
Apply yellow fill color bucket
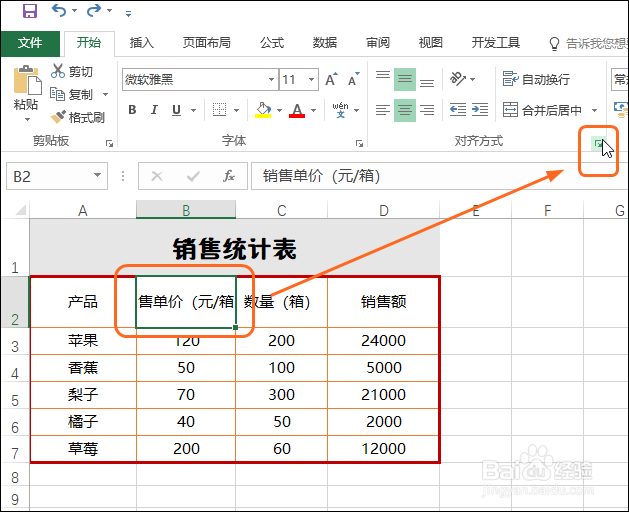[x=263, y=110]
